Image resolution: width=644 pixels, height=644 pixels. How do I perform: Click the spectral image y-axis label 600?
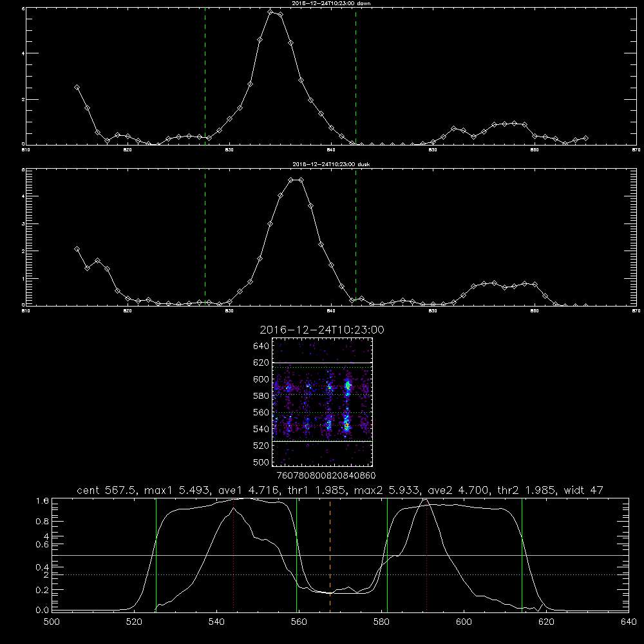(x=261, y=379)
